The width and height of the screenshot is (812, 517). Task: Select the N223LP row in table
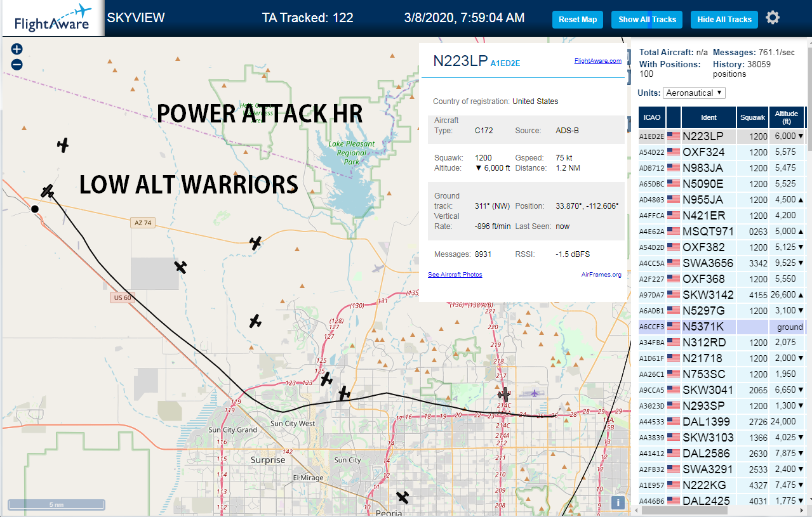coord(722,136)
